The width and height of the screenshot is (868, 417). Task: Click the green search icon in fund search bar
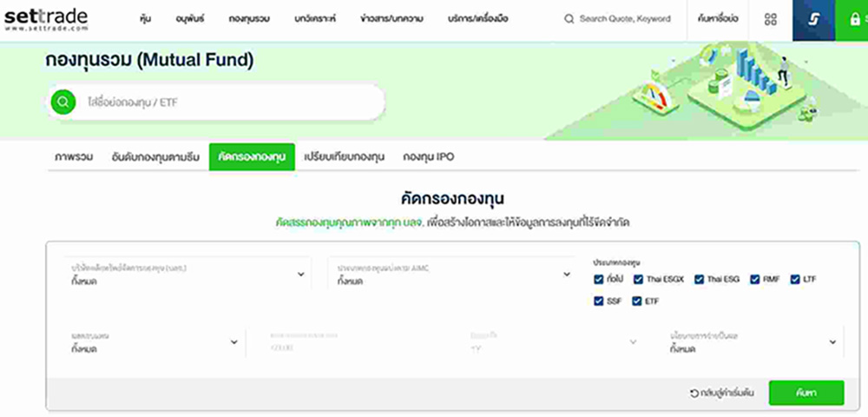point(62,102)
